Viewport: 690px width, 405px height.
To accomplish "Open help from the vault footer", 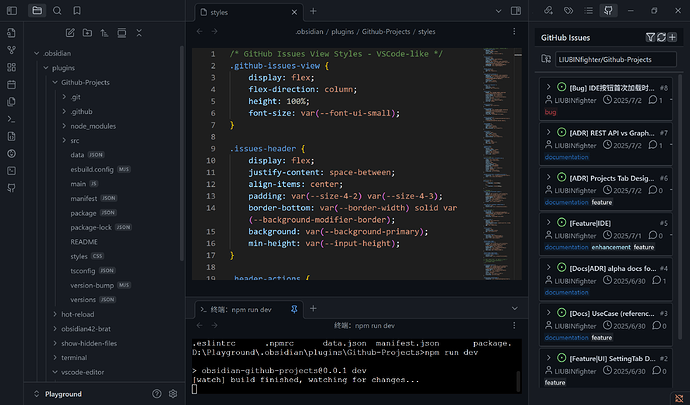I will [x=157, y=394].
